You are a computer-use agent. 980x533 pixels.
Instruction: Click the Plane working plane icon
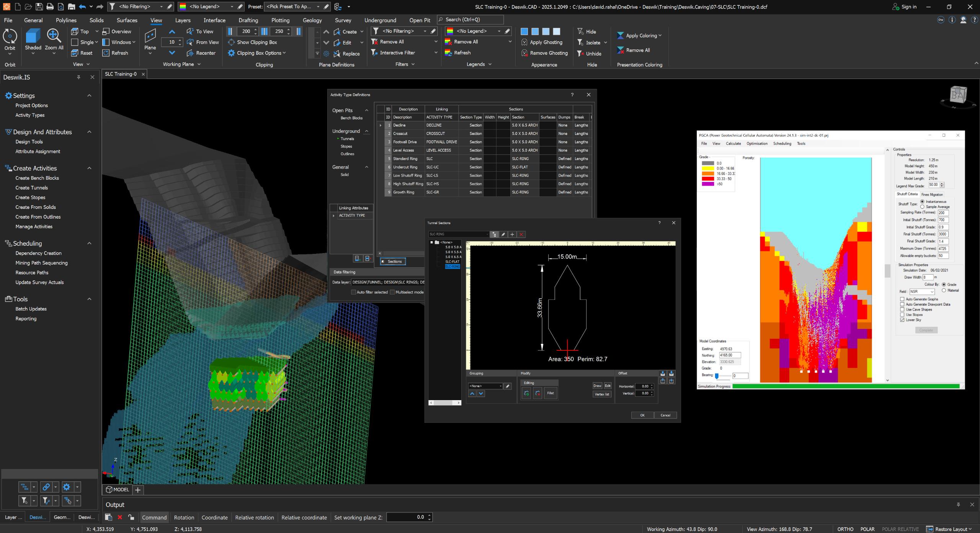click(150, 37)
